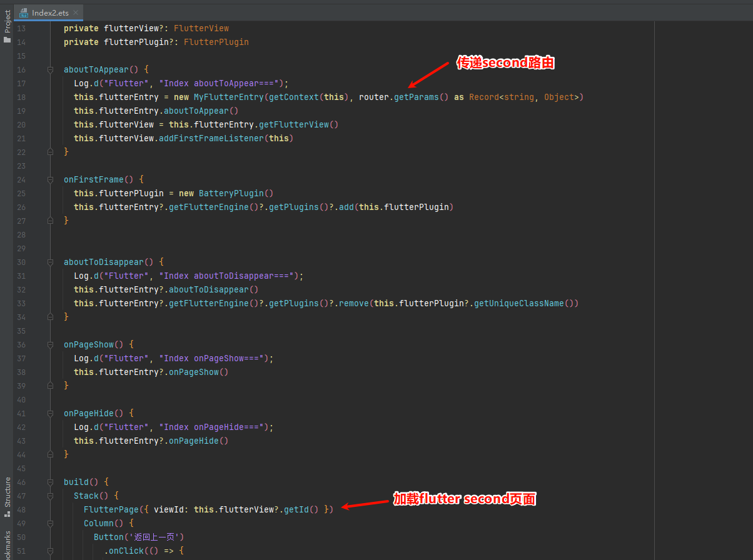Click the fold end marker at line 22
This screenshot has height=560, width=753.
click(x=51, y=152)
